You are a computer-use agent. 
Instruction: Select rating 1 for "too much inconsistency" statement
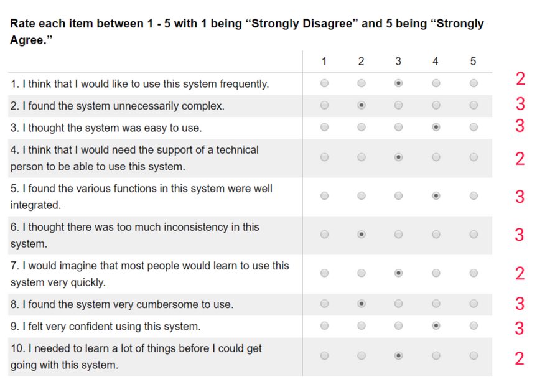pos(324,235)
